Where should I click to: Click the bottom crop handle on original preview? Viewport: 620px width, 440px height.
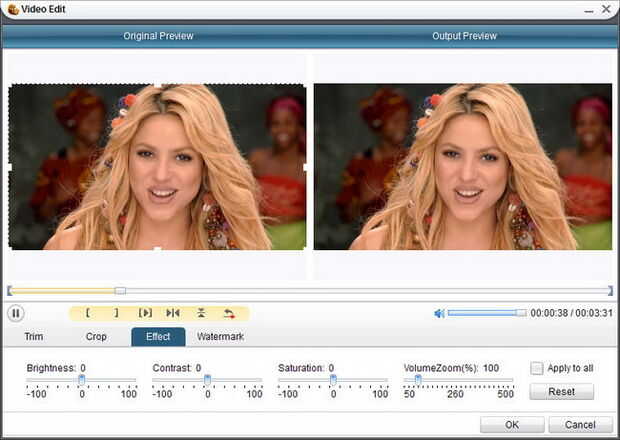pyautogui.click(x=157, y=249)
